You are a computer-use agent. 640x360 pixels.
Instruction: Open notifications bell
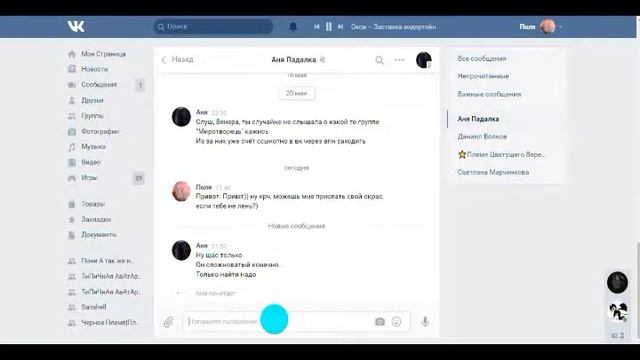tap(293, 27)
